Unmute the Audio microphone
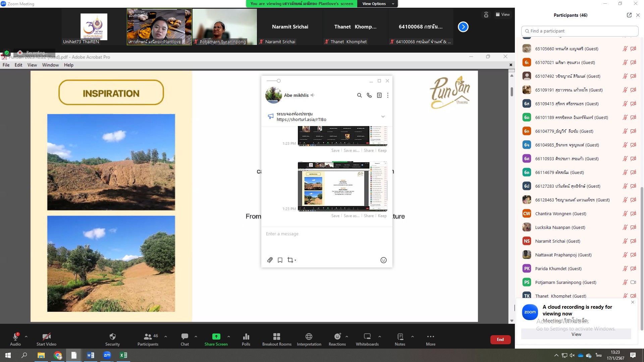644x362 pixels. click(15, 337)
